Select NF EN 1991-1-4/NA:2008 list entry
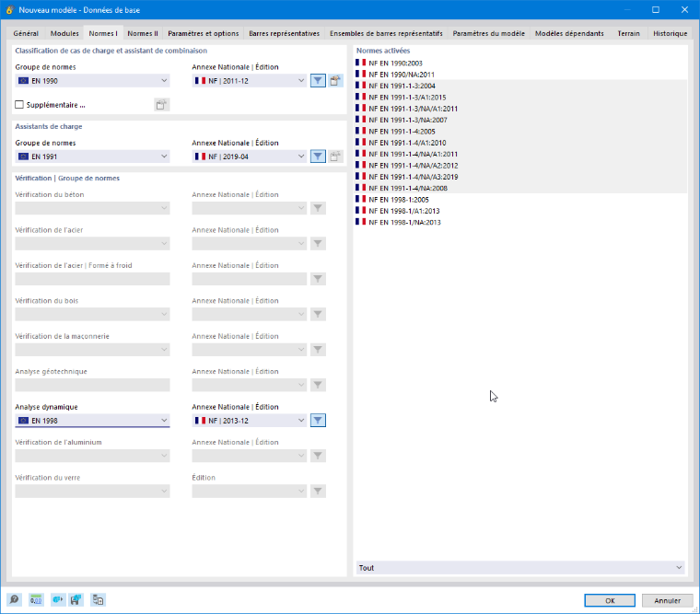The width and height of the screenshot is (700, 614). [520, 189]
